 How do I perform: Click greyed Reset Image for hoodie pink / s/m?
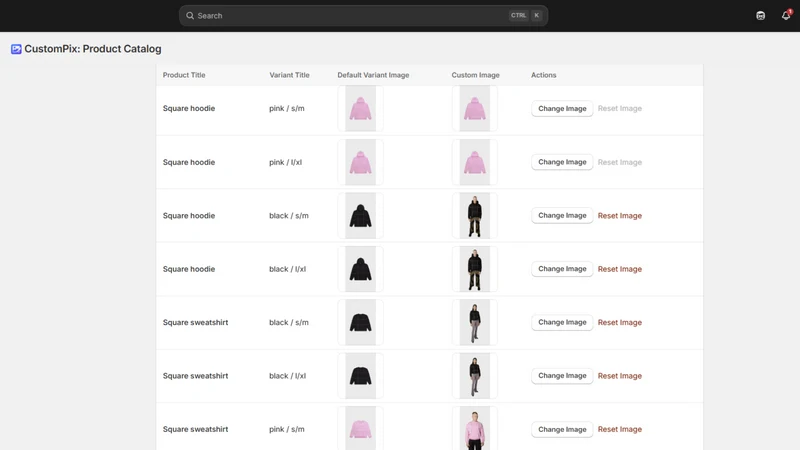coord(619,109)
